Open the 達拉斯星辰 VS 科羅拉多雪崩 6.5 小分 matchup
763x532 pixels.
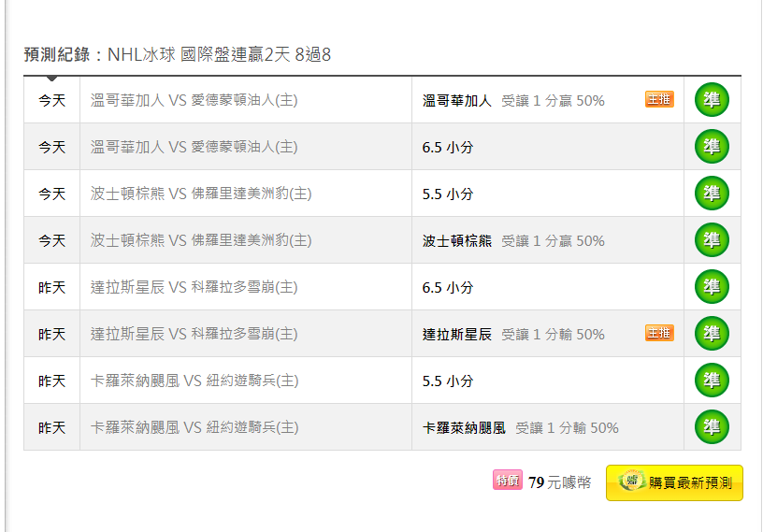[194, 287]
